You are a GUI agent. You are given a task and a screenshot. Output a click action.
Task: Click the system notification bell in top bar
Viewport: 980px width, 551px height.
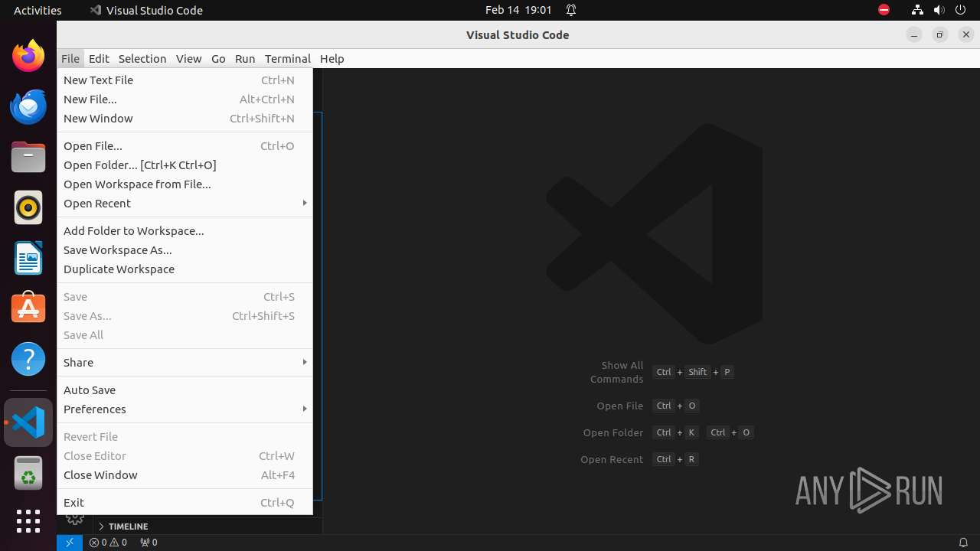pos(571,10)
